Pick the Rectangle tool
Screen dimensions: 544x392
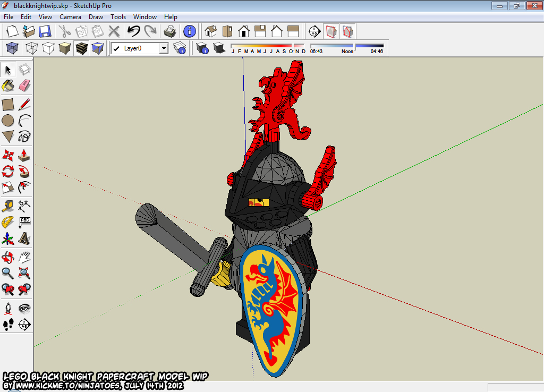(x=7, y=105)
